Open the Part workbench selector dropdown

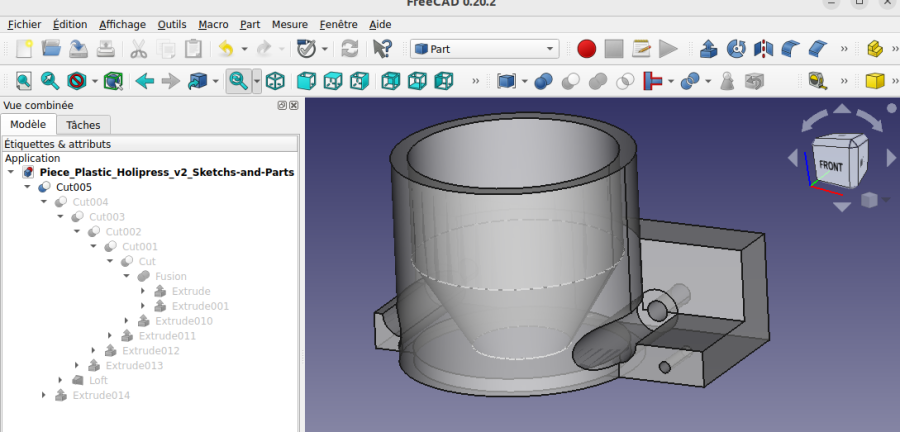[484, 48]
